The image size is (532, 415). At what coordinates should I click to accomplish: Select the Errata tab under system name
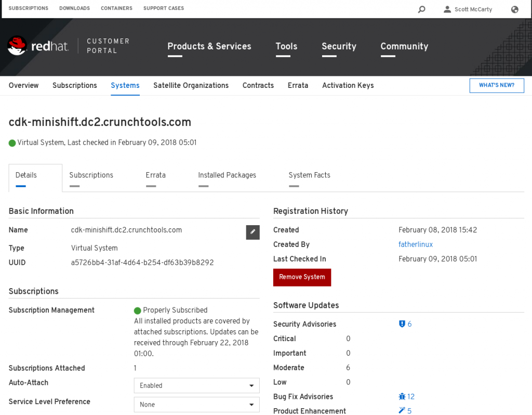[x=155, y=175]
